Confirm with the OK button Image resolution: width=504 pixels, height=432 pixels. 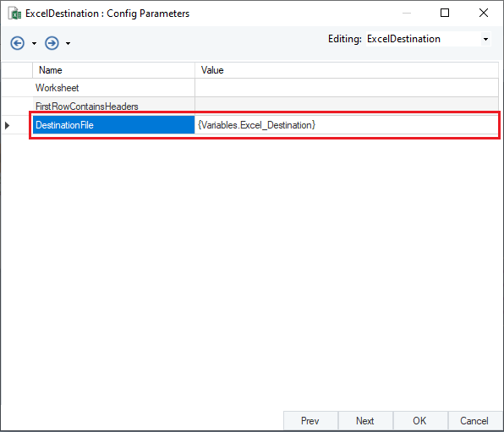pyautogui.click(x=420, y=421)
